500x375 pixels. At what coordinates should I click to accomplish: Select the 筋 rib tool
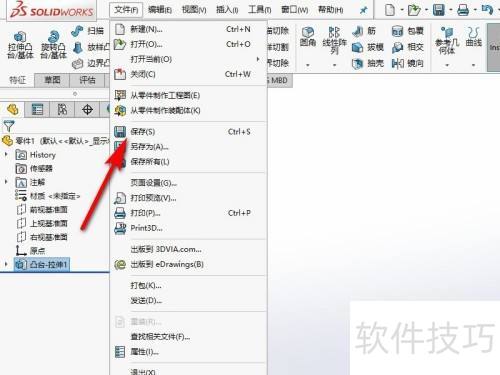click(x=364, y=31)
